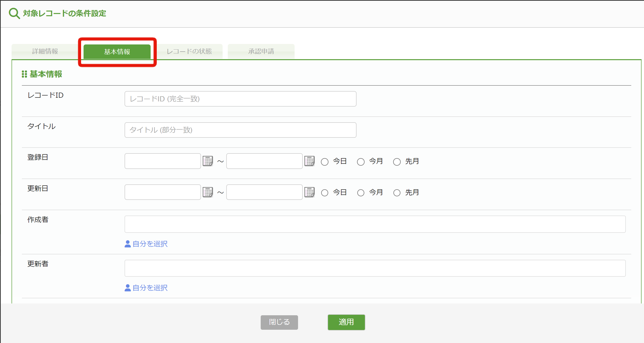Switch to the 詳細情報 tab
644x343 pixels.
[x=45, y=52]
